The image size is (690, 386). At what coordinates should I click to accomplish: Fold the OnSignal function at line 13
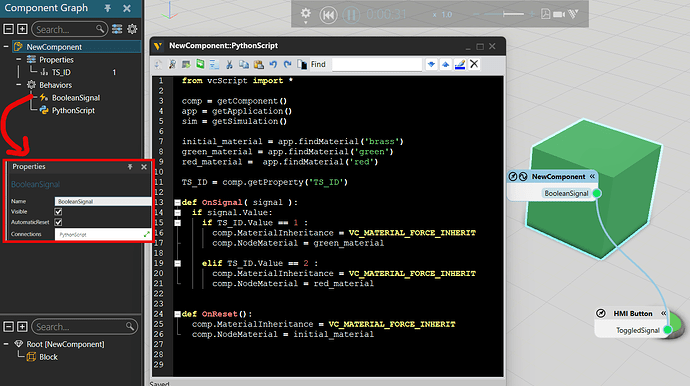(x=177, y=202)
